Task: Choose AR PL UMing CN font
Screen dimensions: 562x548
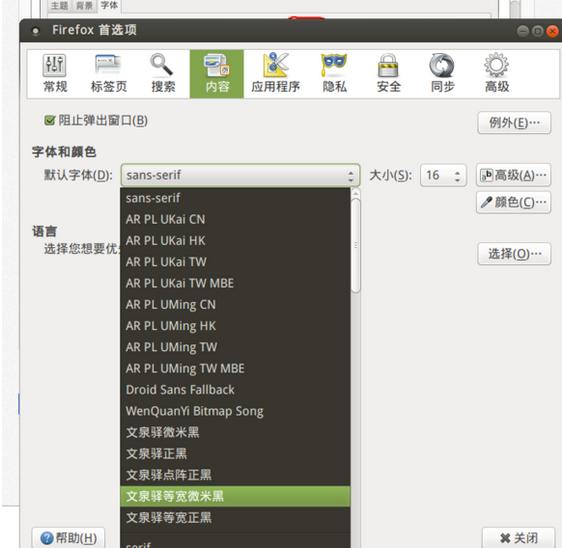Action: point(235,305)
